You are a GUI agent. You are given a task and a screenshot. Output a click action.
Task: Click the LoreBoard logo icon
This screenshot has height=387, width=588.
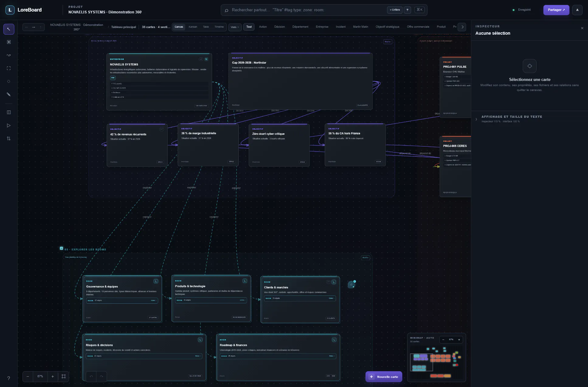coord(10,10)
